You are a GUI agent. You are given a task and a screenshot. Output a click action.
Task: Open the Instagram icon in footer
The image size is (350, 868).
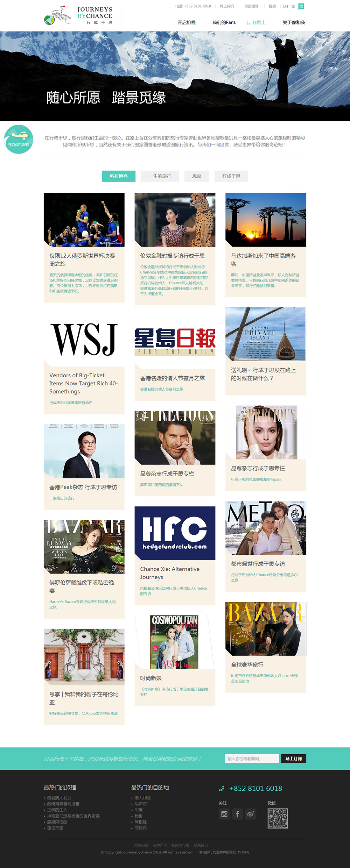pos(224,814)
